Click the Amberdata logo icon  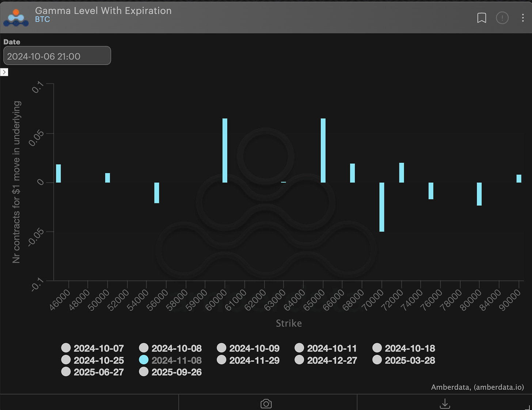[16, 18]
